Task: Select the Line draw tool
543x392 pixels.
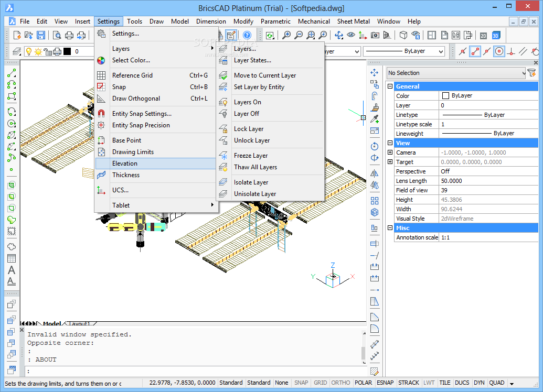Action: (12, 73)
